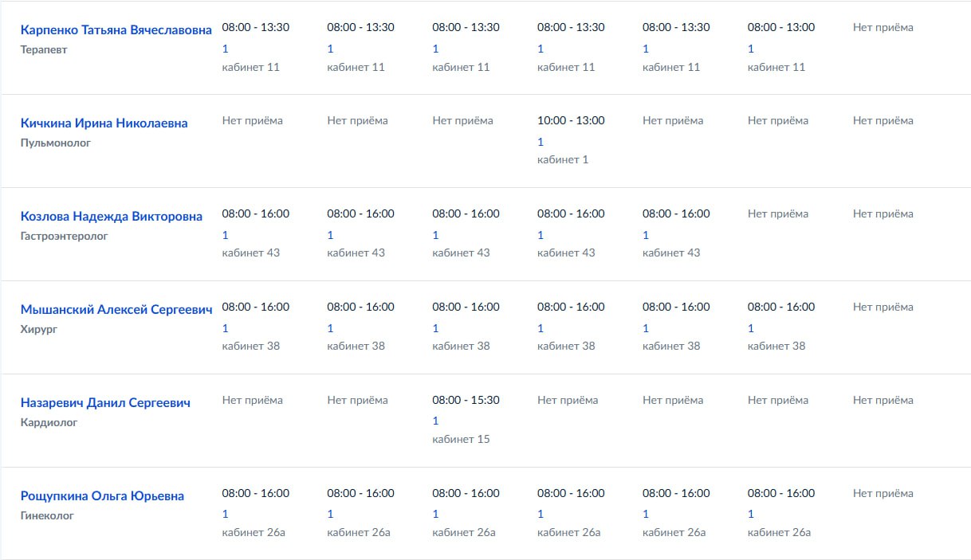The image size is (971, 560).
Task: Click first-column slot link in Козлова row
Action: [225, 235]
